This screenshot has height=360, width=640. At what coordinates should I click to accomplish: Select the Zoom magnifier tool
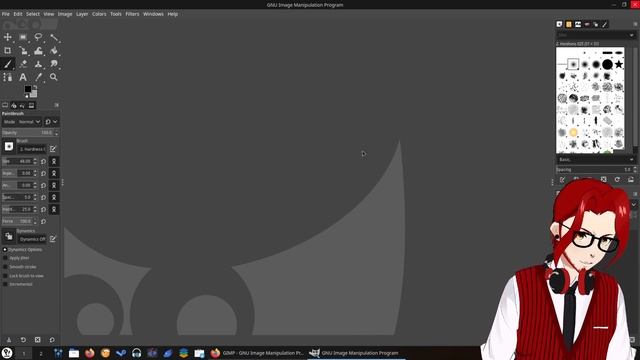[54, 77]
